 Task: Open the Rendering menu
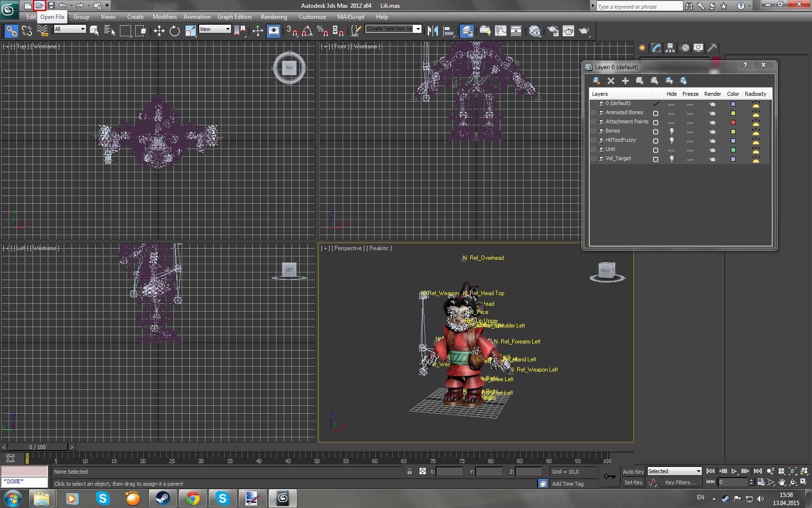[274, 17]
